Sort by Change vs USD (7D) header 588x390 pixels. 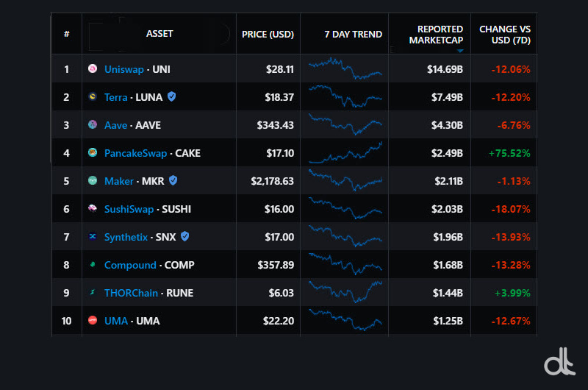coord(505,35)
